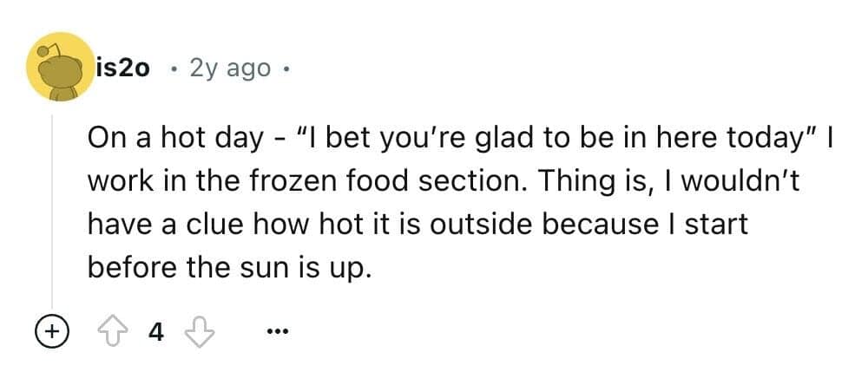This screenshot has width=868, height=385.
Task: Open the three-dot more options menu
Action: (278, 331)
